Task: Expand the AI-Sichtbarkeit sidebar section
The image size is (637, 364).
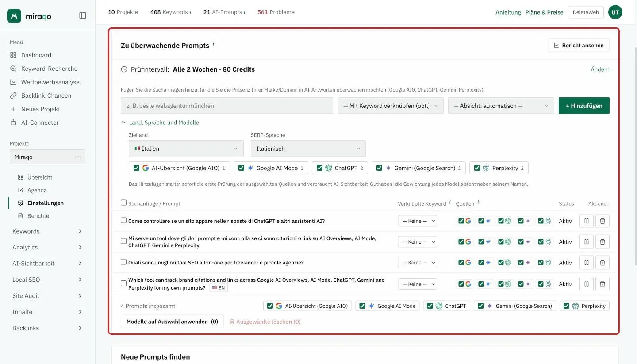Action: 47,264
